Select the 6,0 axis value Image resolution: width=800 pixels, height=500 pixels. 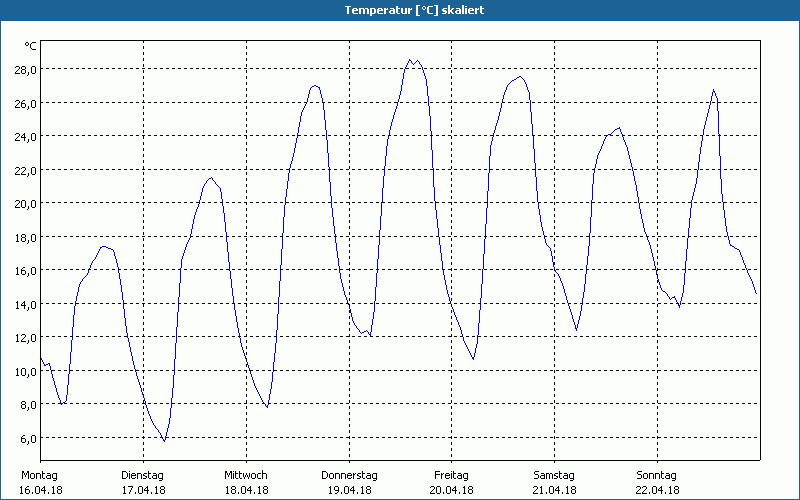point(28,438)
